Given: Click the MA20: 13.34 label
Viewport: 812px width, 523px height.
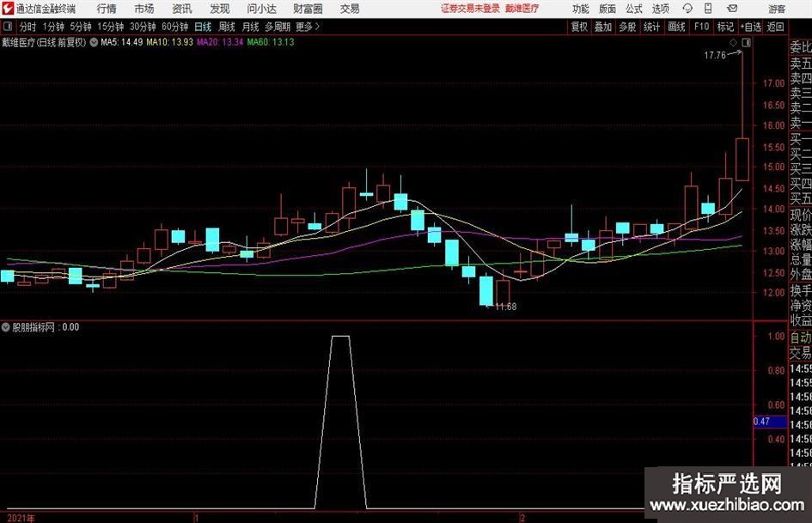Looking at the screenshot, I should point(220,42).
